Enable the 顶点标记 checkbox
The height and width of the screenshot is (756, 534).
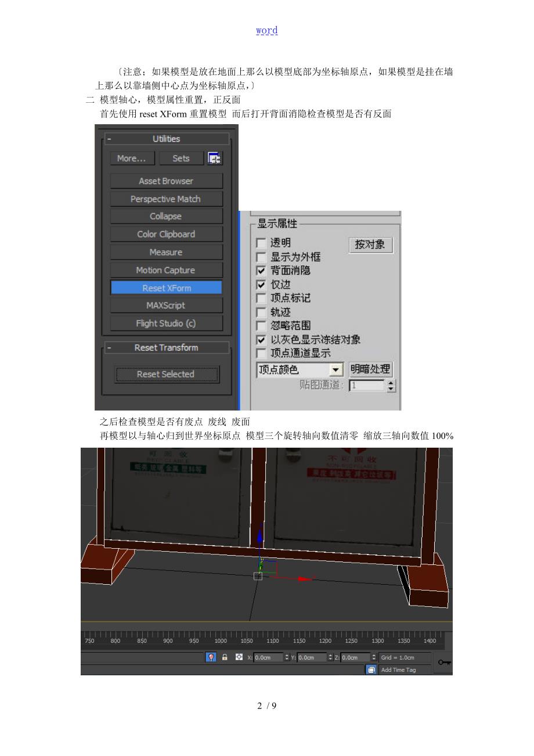pos(261,298)
